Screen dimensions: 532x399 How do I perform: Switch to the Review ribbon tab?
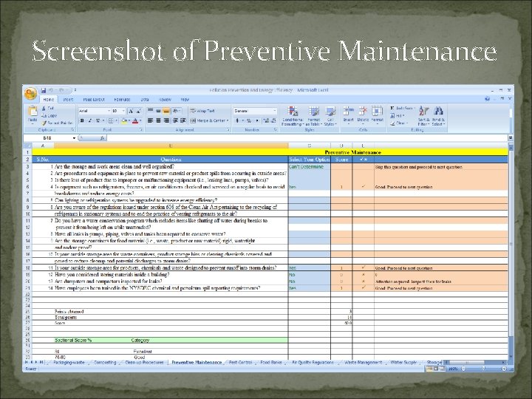coord(165,100)
